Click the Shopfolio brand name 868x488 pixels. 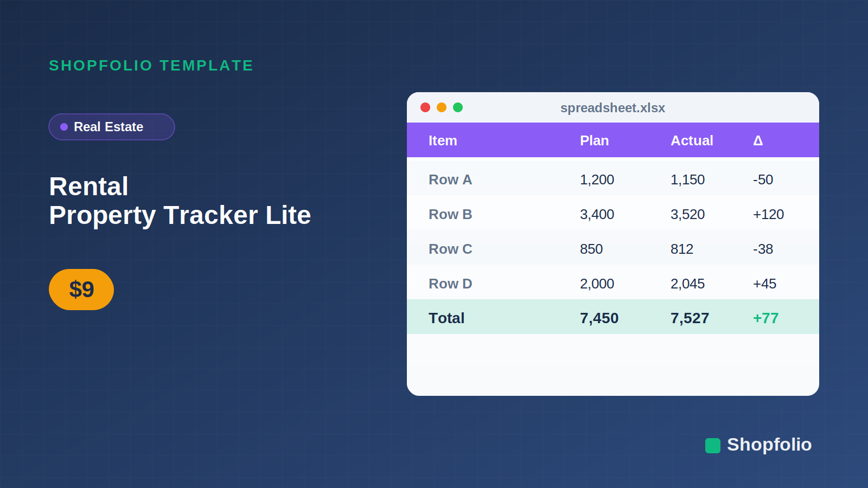coord(769,445)
